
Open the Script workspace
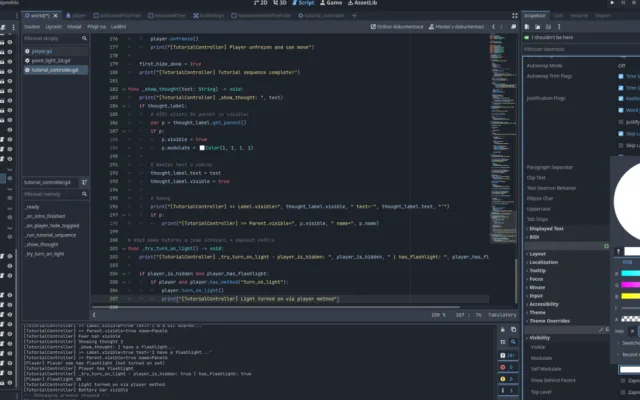pos(303,2)
